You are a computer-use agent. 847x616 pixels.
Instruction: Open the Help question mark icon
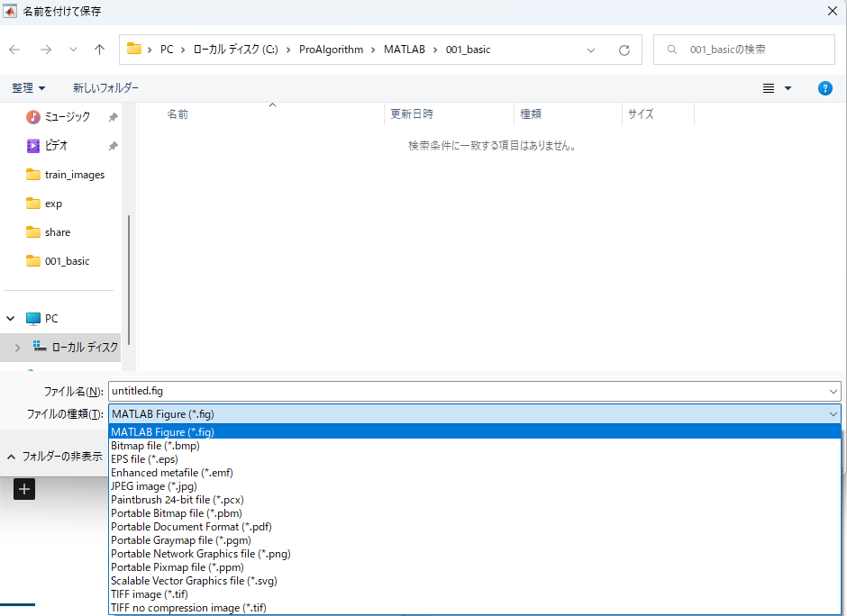(x=824, y=88)
